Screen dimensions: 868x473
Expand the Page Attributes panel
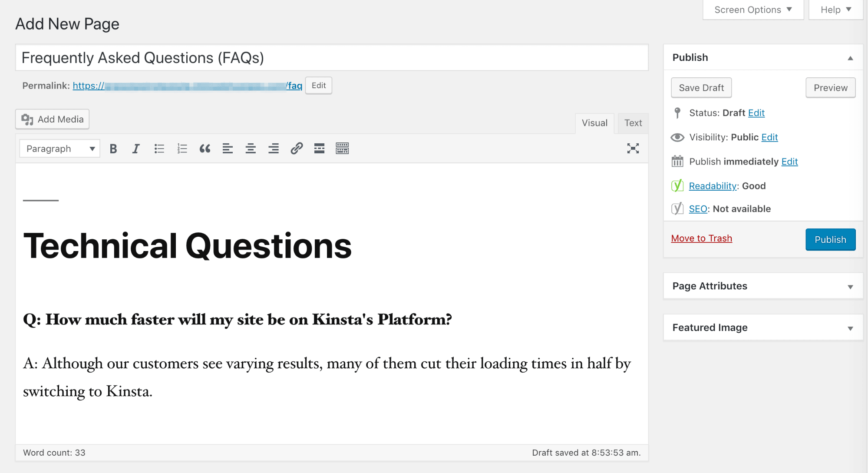pos(851,285)
